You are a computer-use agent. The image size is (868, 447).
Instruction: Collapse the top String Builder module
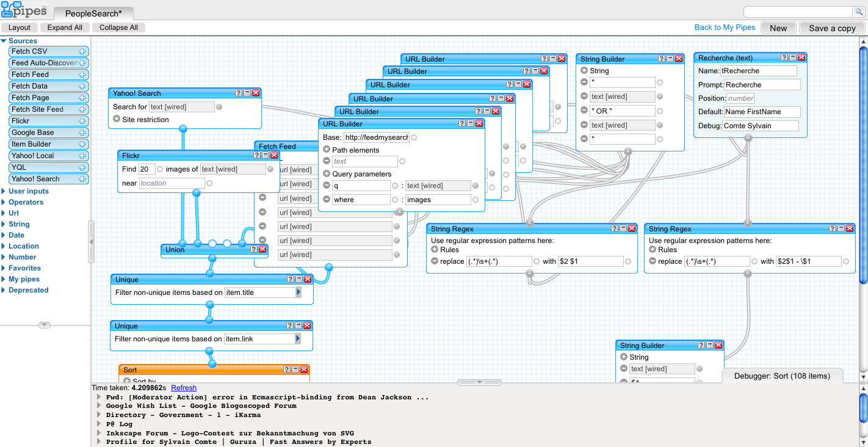click(670, 59)
